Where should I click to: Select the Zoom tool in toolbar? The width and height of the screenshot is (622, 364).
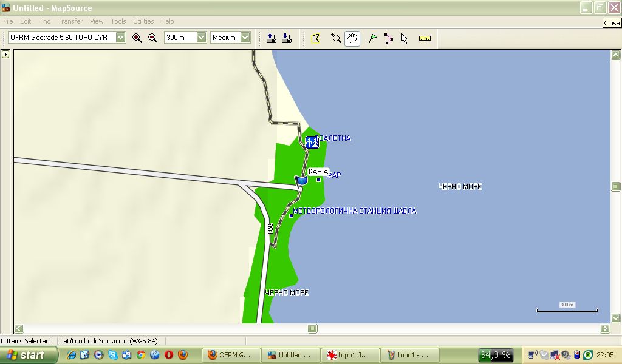coord(336,38)
